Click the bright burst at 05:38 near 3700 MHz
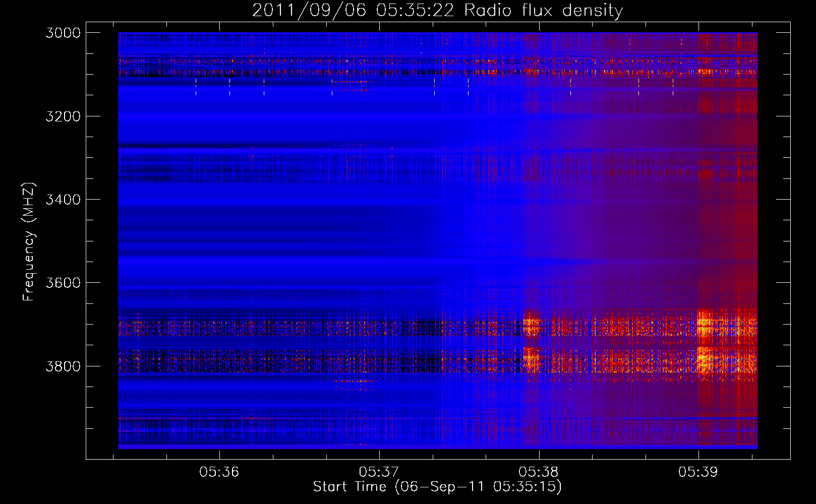 coord(531,324)
